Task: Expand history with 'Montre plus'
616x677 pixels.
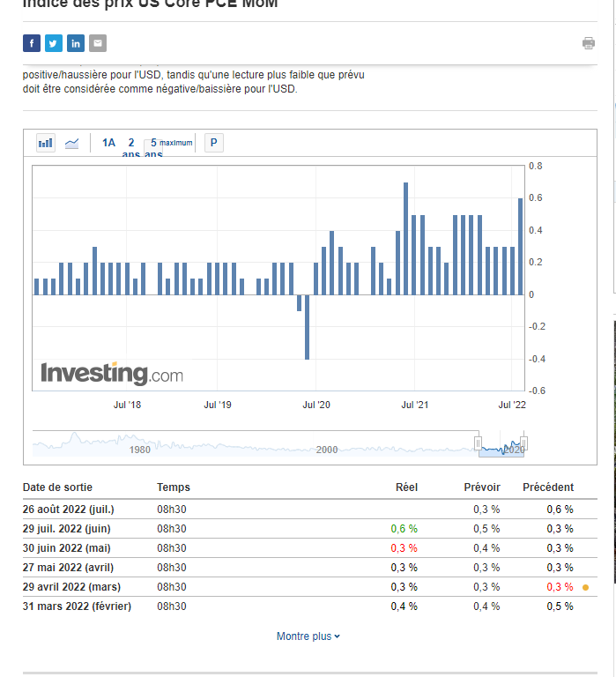Action: [x=304, y=636]
